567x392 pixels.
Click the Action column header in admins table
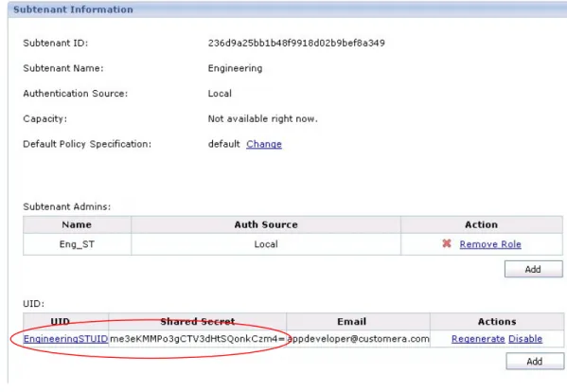(482, 224)
